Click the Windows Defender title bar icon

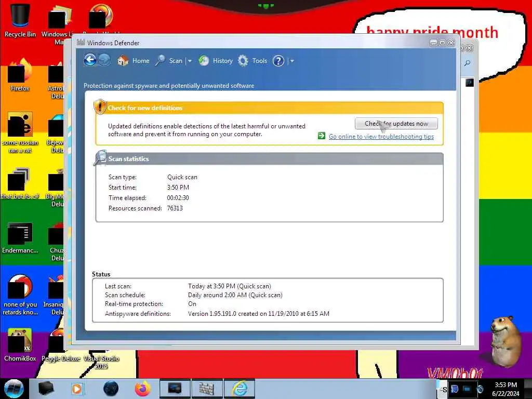click(81, 43)
